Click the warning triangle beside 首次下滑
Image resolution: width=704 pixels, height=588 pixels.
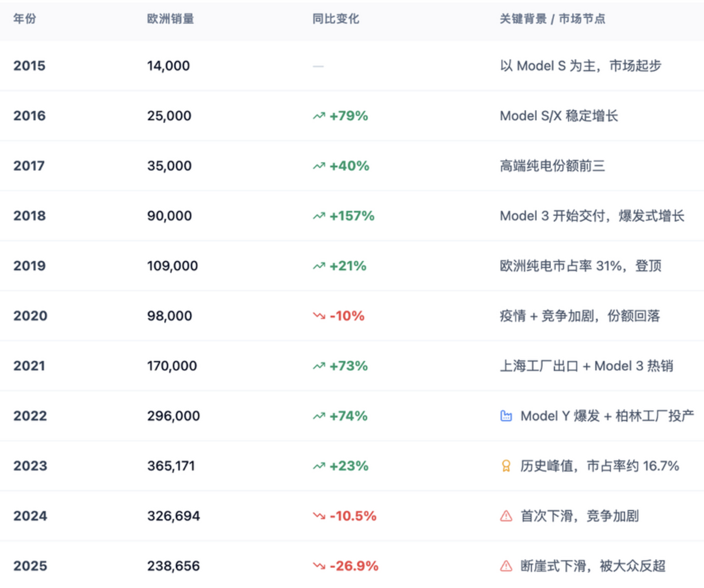506,516
